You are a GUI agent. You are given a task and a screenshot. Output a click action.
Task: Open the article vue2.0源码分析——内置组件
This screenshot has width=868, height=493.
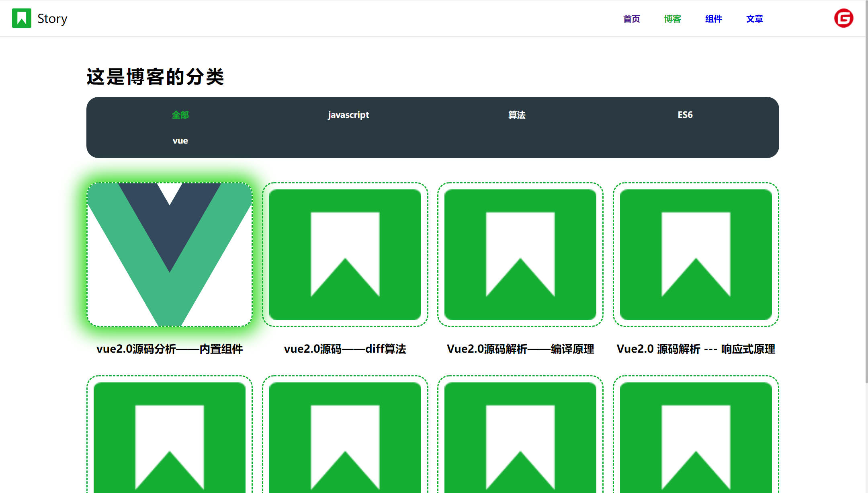pos(170,349)
